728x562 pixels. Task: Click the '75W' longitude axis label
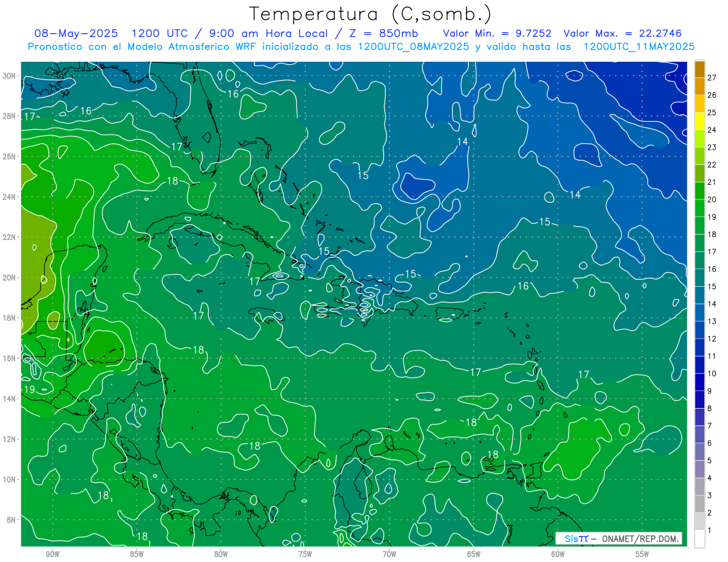pyautogui.click(x=305, y=554)
